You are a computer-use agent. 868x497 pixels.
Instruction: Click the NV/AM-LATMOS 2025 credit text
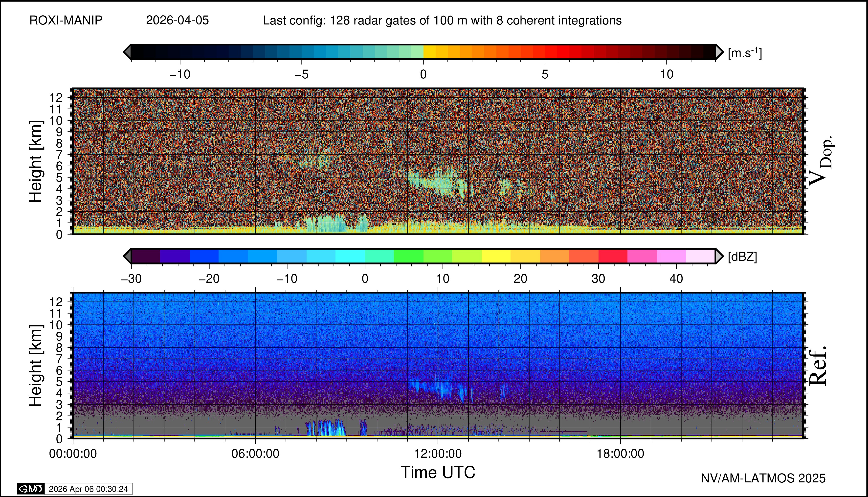pyautogui.click(x=763, y=478)
